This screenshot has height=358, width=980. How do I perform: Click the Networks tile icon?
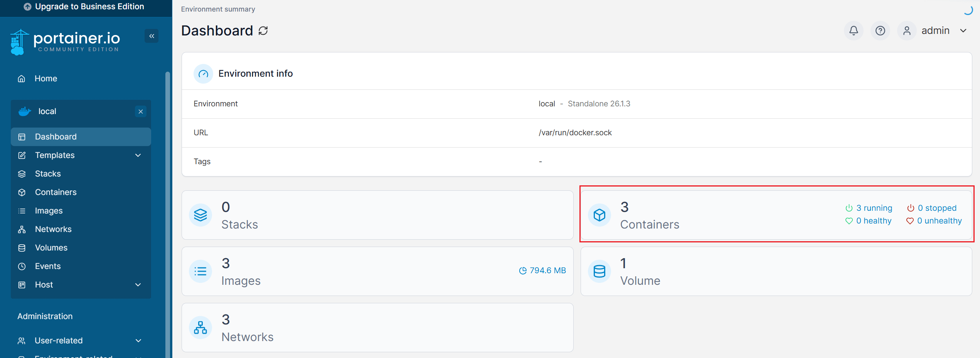200,328
